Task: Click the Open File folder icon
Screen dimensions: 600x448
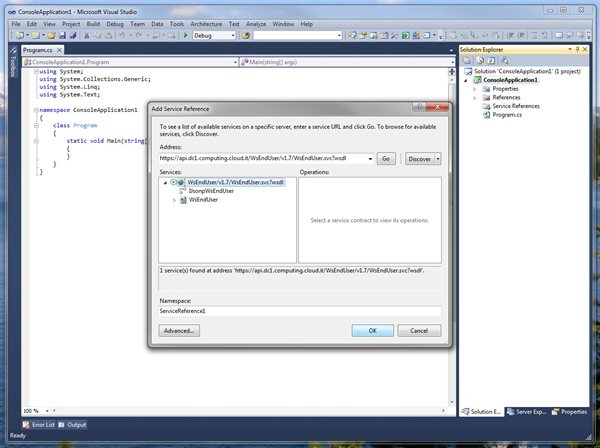Action: tap(51, 36)
